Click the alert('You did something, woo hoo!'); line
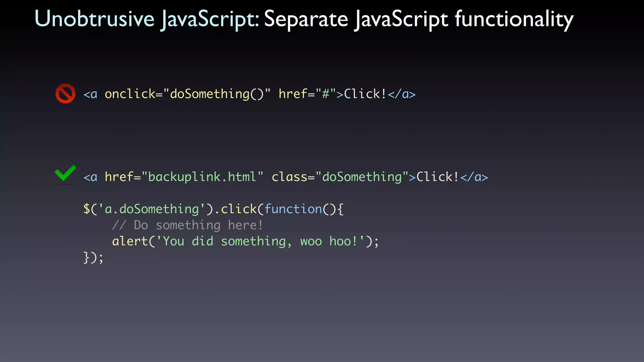 pos(245,241)
